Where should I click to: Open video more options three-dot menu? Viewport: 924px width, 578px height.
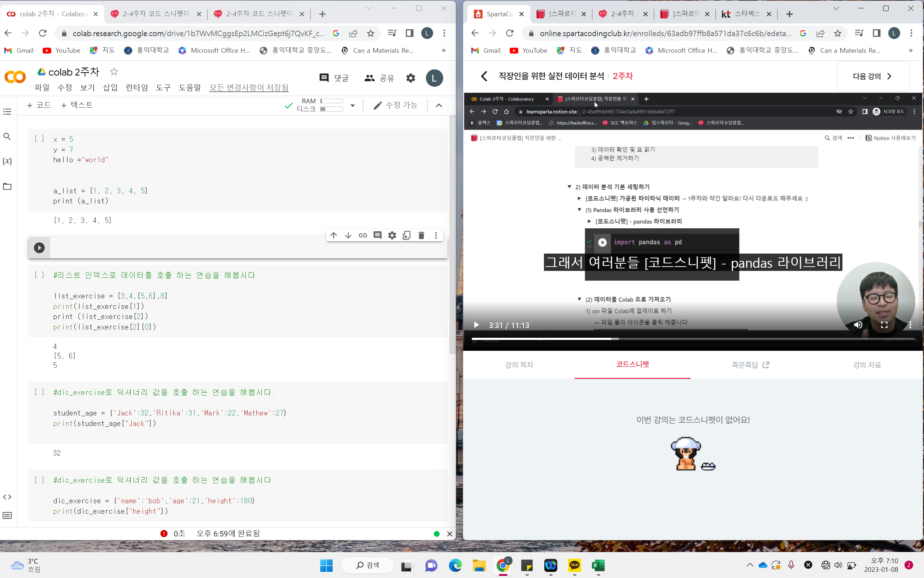pos(910,325)
